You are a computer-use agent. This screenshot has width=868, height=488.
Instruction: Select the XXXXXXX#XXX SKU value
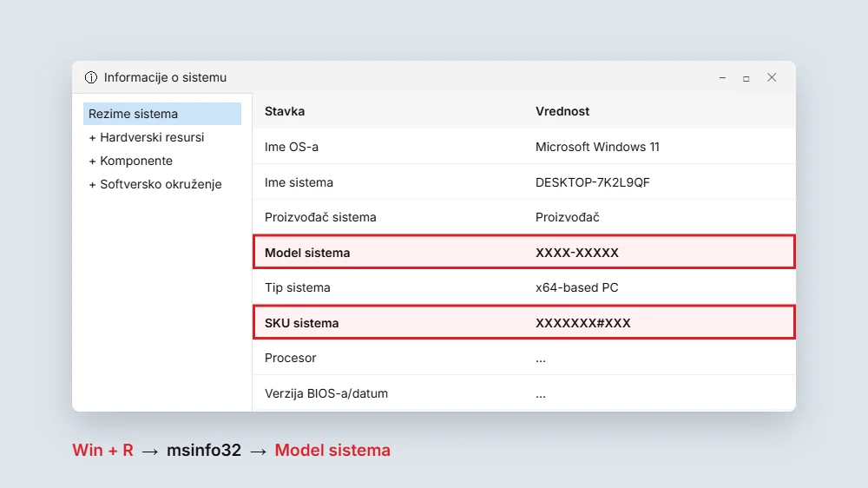583,323
